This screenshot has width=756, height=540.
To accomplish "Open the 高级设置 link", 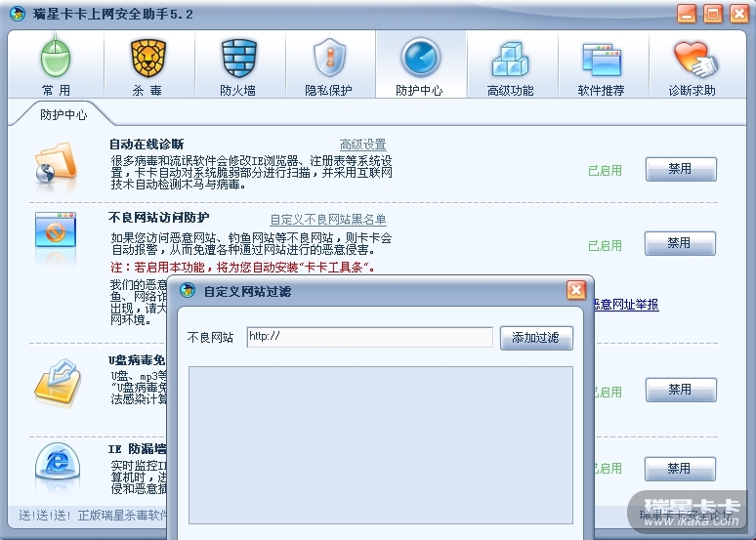I will point(362,145).
